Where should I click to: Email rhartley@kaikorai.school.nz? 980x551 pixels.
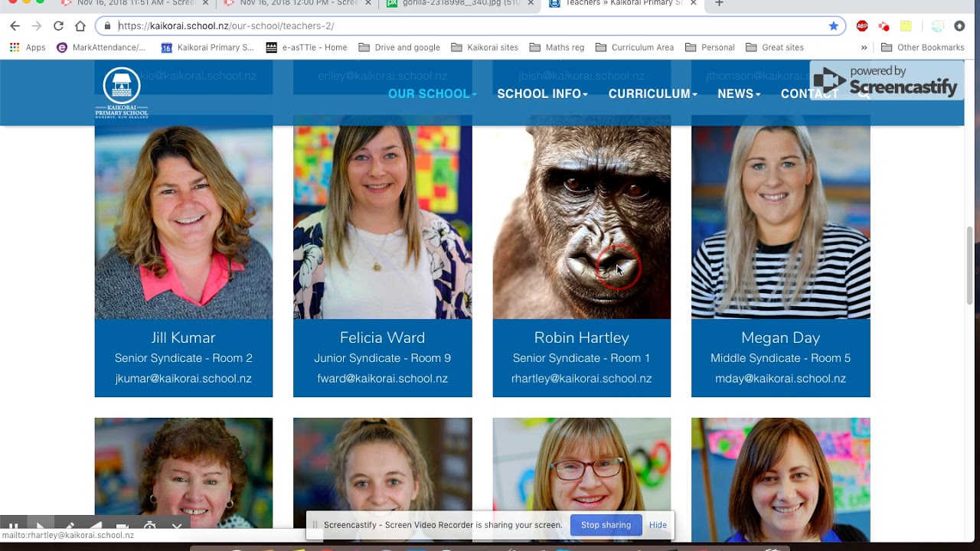point(582,379)
